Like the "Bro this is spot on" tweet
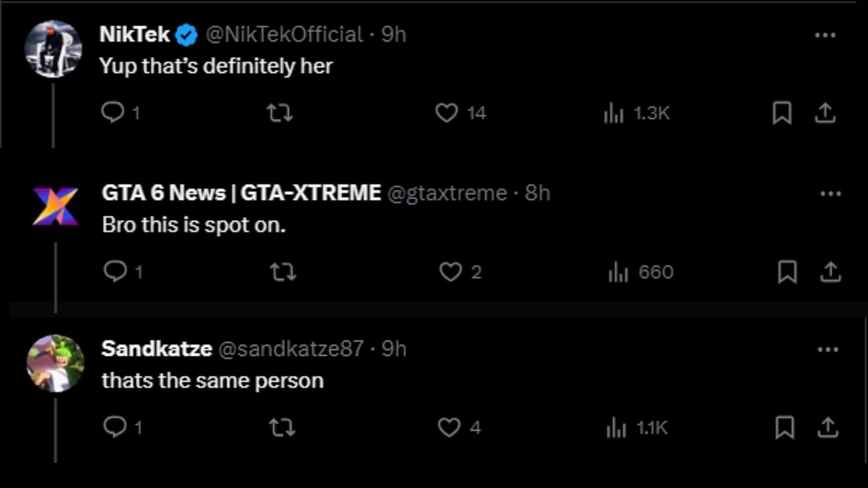This screenshot has width=868, height=488. pyautogui.click(x=450, y=272)
